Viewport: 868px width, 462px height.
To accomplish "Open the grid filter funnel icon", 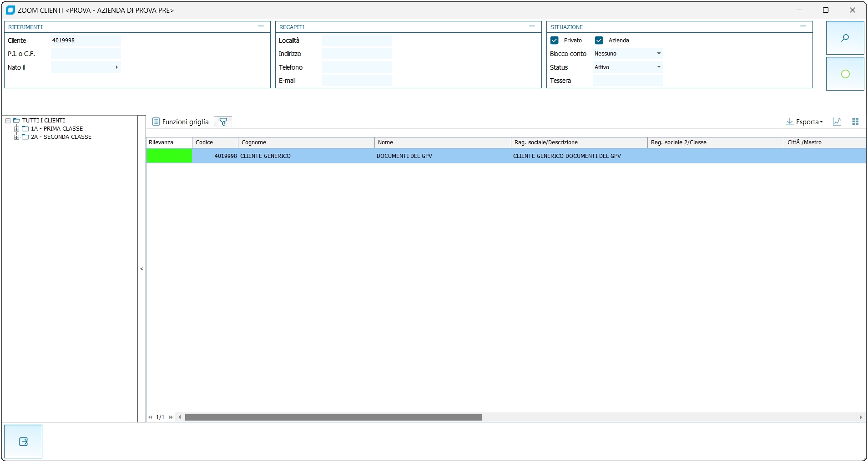I will [223, 122].
